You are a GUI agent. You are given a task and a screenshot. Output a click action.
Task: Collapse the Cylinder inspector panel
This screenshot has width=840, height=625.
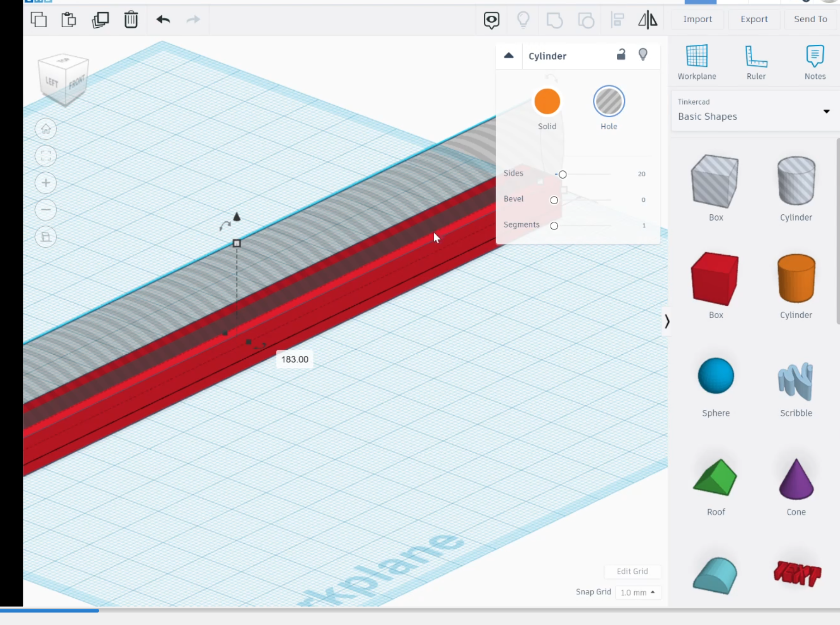coord(509,56)
